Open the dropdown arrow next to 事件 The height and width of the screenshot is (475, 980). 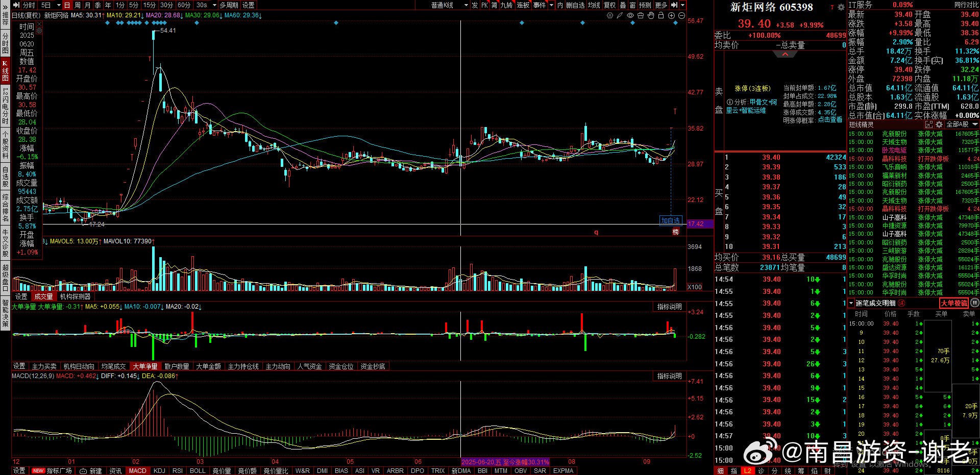tap(551, 5)
